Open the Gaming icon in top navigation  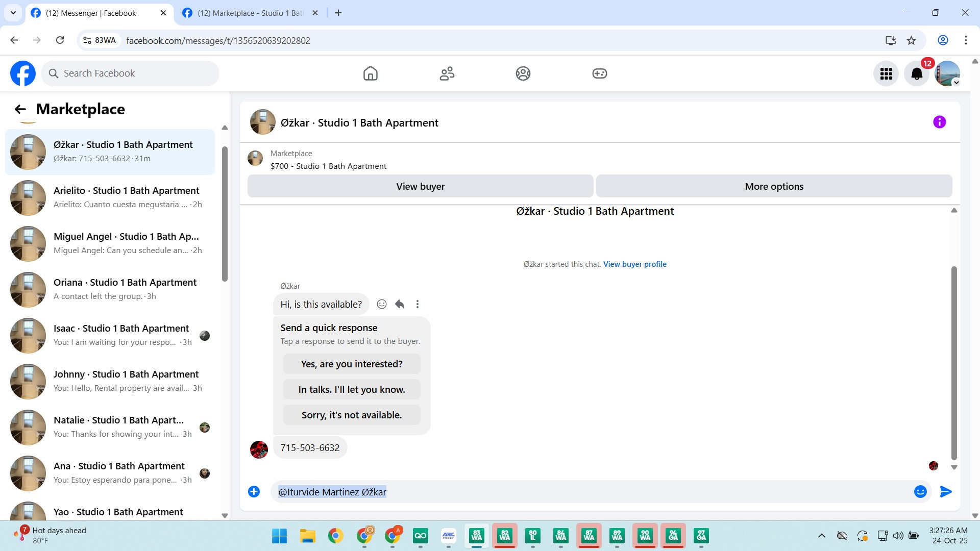coord(600,73)
